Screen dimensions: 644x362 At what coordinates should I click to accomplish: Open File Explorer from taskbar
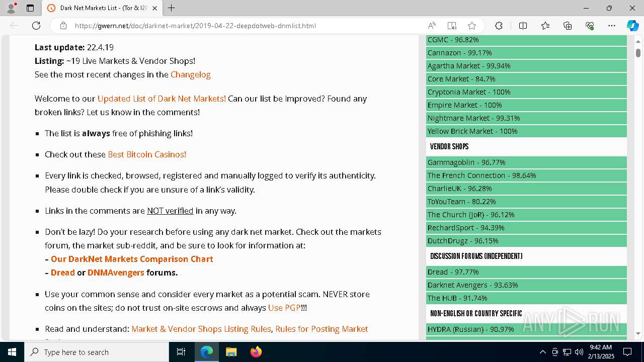coord(231,352)
